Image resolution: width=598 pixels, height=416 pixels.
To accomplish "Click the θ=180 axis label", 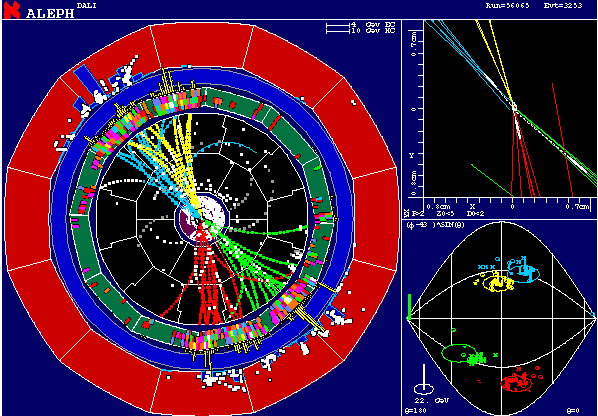I will (415, 411).
